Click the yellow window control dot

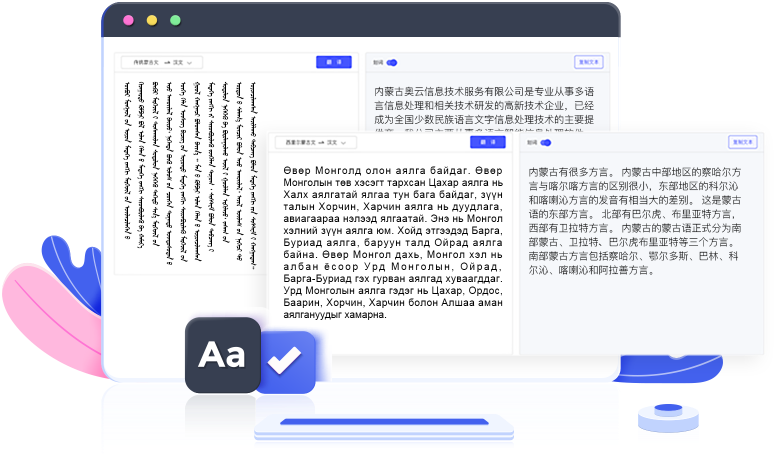(152, 20)
